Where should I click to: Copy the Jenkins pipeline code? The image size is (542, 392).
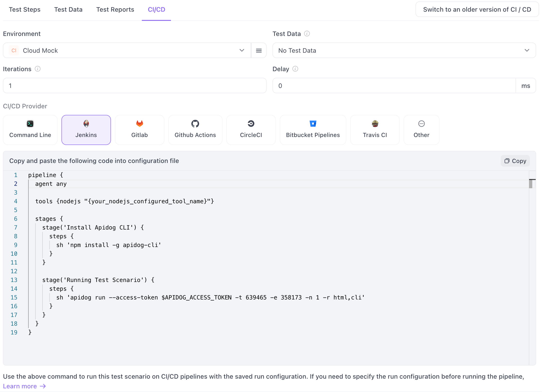515,161
